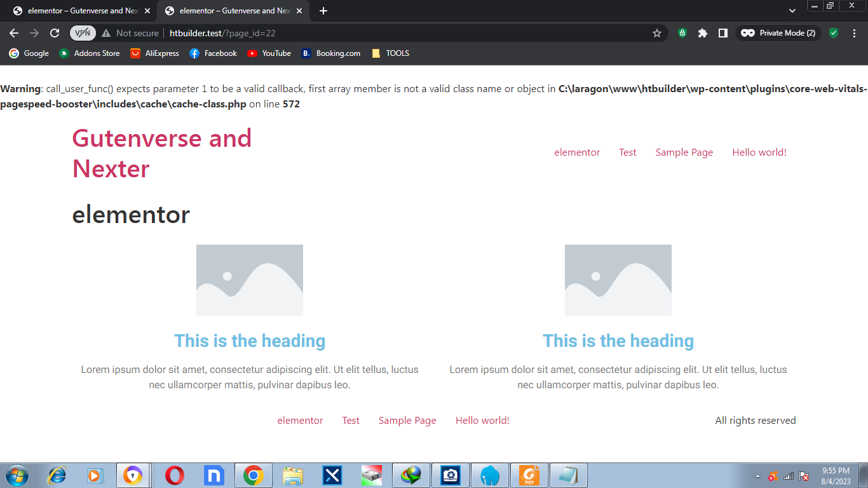Open Test in the header menu

628,152
